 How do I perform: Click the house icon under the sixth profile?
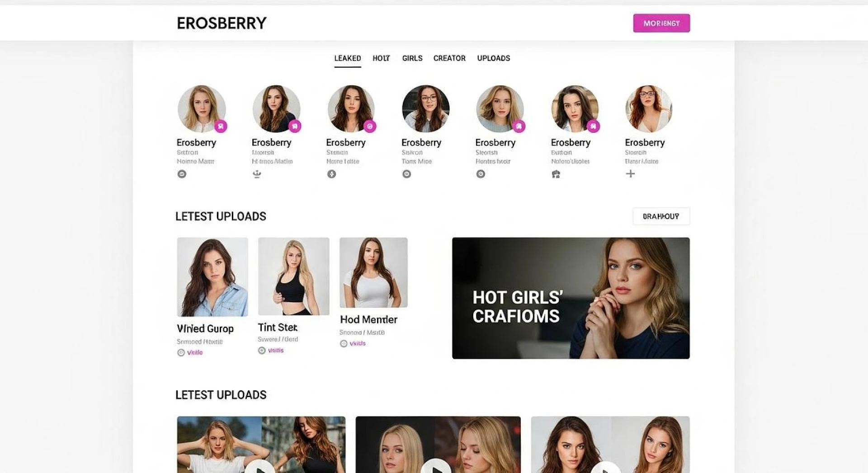tap(556, 174)
